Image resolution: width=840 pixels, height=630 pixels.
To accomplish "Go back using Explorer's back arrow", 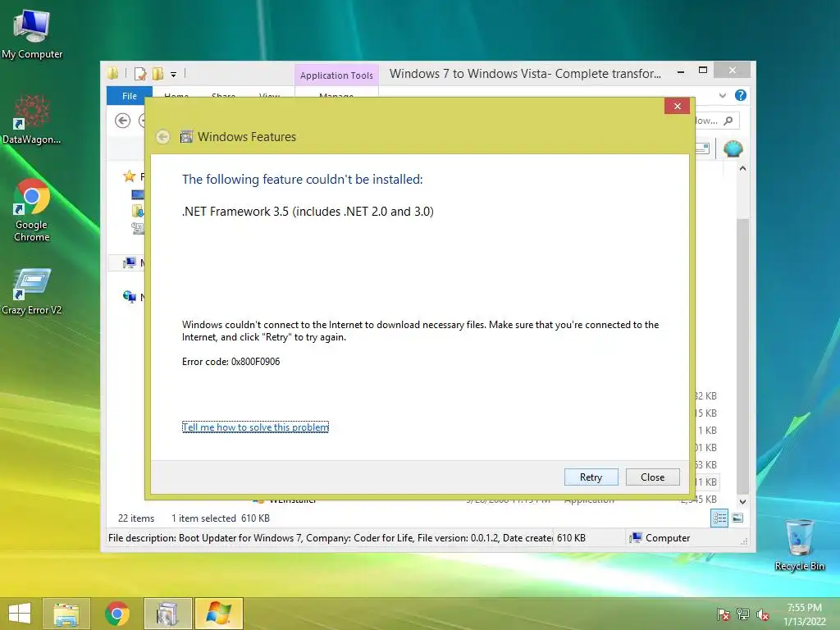I will click(x=123, y=121).
